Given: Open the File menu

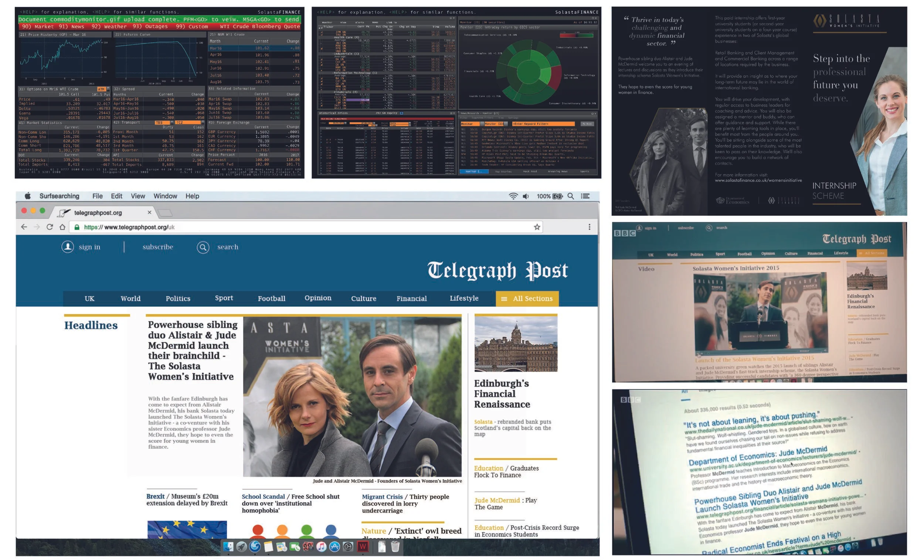Looking at the screenshot, I should click(98, 196).
